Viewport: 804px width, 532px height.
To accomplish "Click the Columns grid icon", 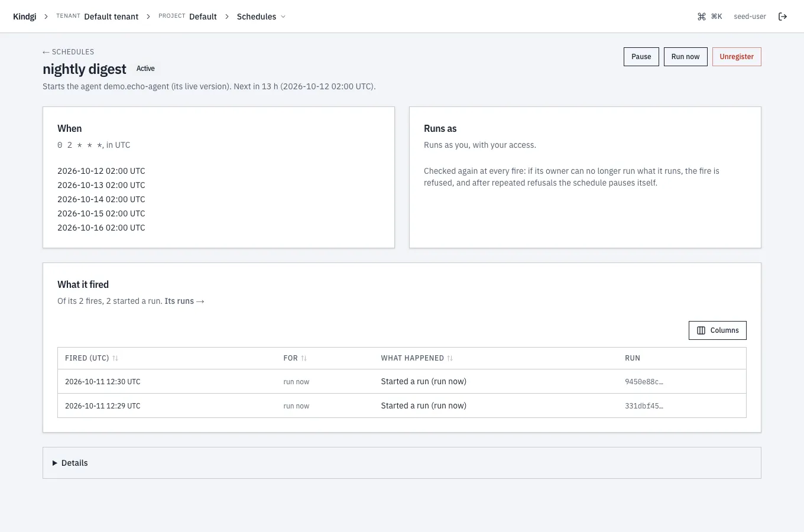I will [701, 330].
